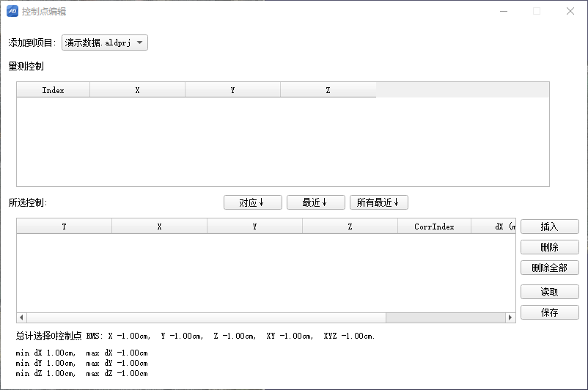Select the Index column header in 量测控制 table

[x=54, y=90]
